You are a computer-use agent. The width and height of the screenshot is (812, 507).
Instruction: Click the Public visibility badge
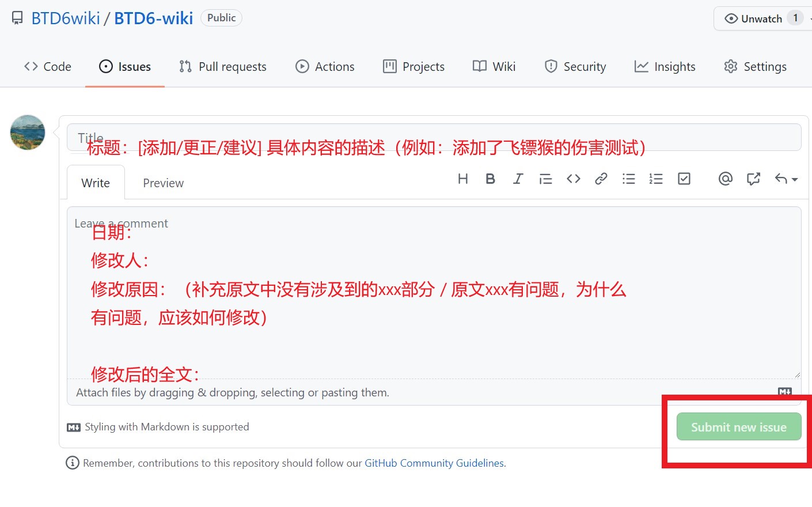[x=221, y=18]
